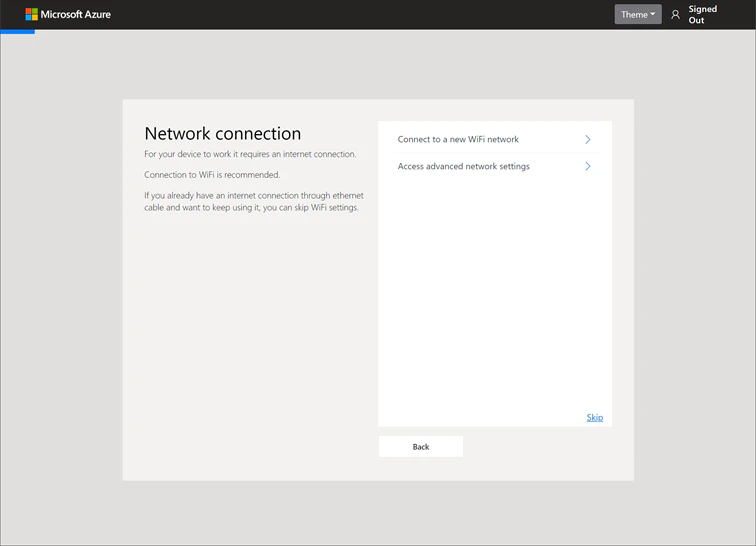
Task: Click chevron next to Connect to new WiFi
Action: pyautogui.click(x=588, y=139)
